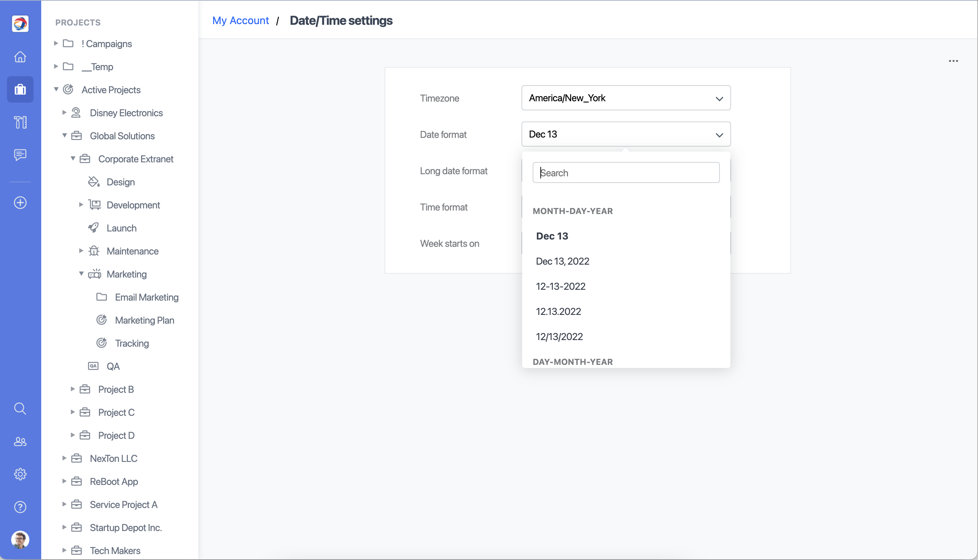The width and height of the screenshot is (978, 560).
Task: Click the 'Week starts on' label
Action: [450, 243]
